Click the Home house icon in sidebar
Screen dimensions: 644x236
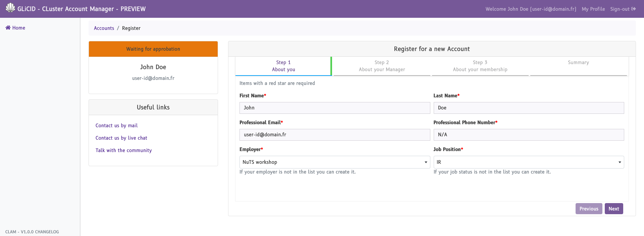click(8, 28)
